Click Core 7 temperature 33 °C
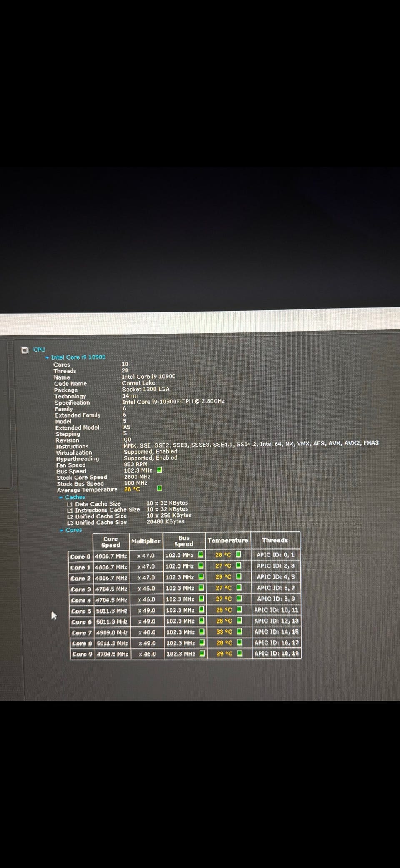The width and height of the screenshot is (400, 868). click(224, 632)
